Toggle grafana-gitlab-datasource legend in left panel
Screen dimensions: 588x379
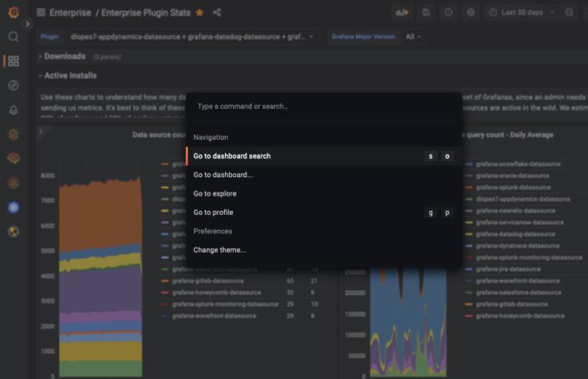(x=208, y=281)
